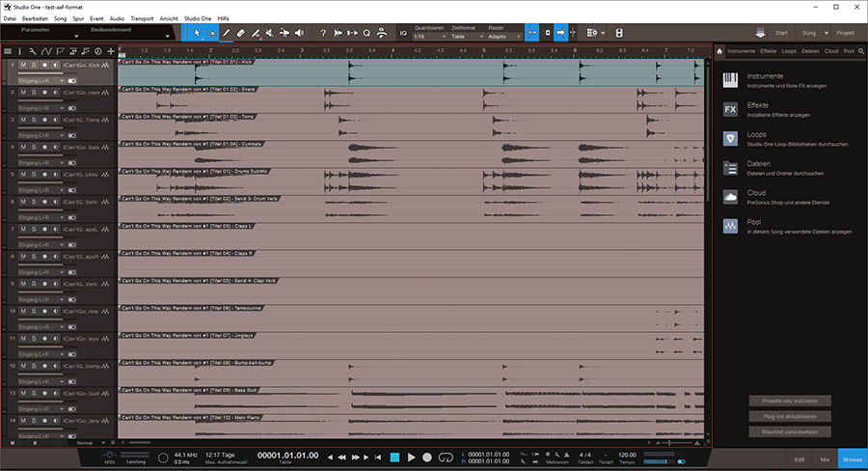868x471 pixels.
Task: Open the Datei menu
Action: pyautogui.click(x=10, y=18)
